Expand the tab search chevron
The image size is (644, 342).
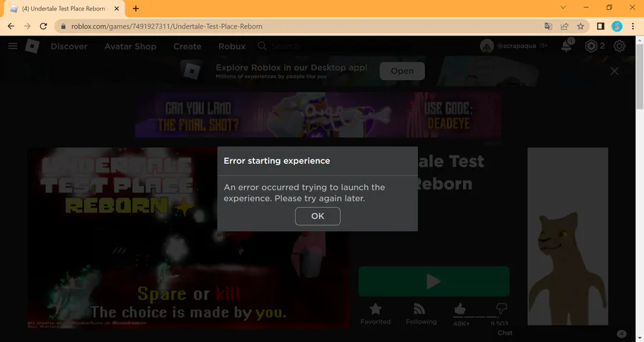click(x=563, y=7)
